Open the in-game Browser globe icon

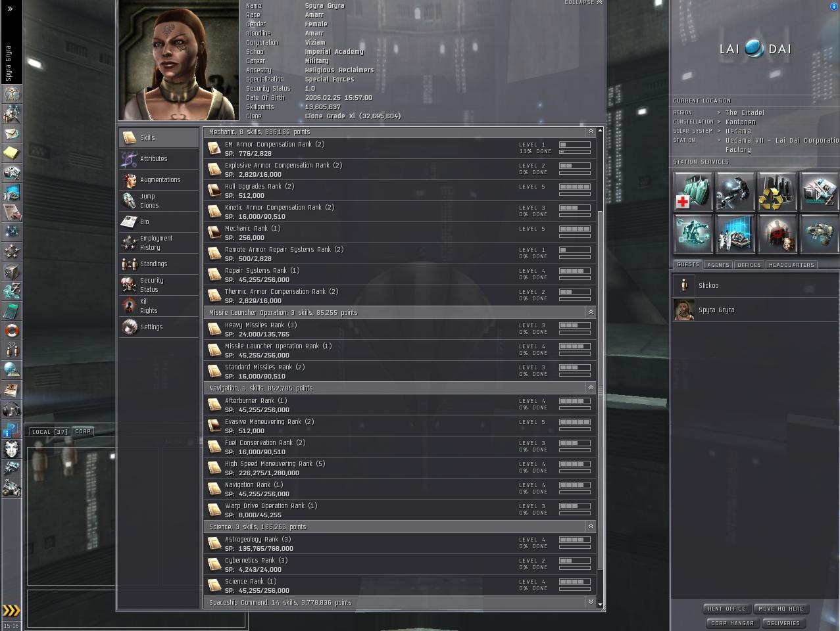pos(12,370)
